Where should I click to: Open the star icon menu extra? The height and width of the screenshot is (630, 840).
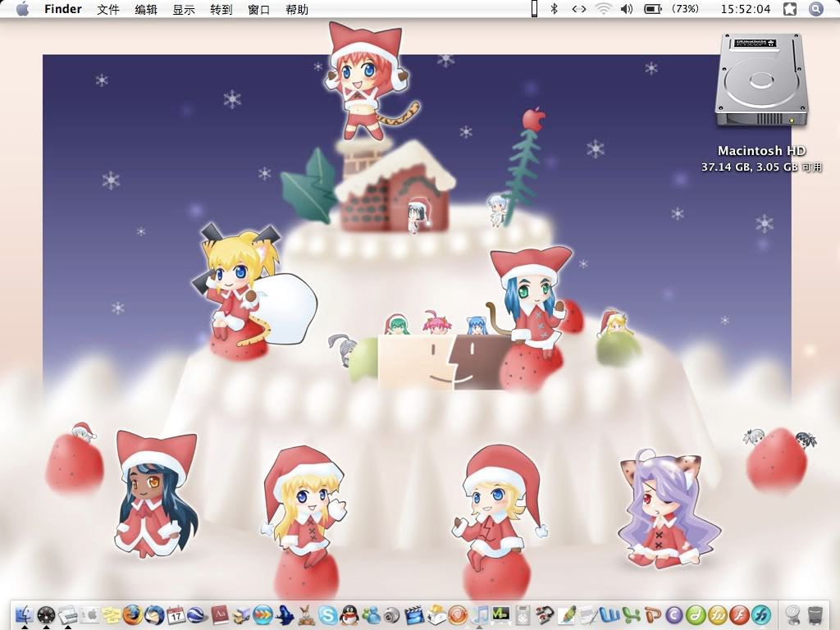click(790, 9)
